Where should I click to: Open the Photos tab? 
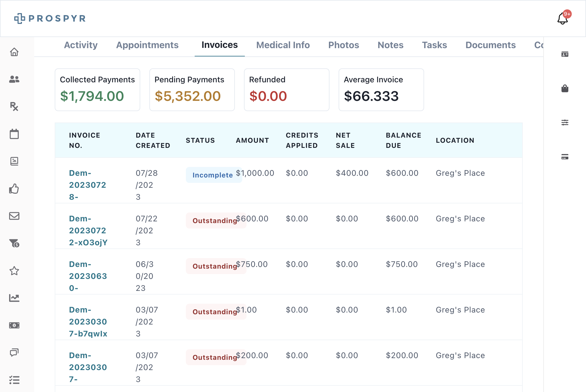[344, 45]
